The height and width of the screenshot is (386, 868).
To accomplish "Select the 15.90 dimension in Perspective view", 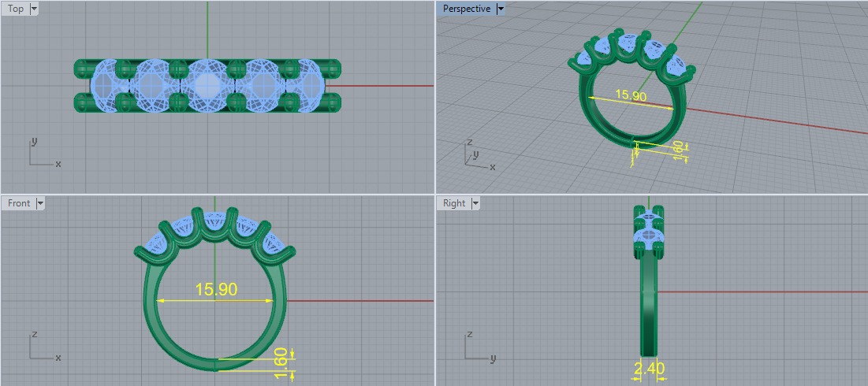I will pyautogui.click(x=631, y=95).
